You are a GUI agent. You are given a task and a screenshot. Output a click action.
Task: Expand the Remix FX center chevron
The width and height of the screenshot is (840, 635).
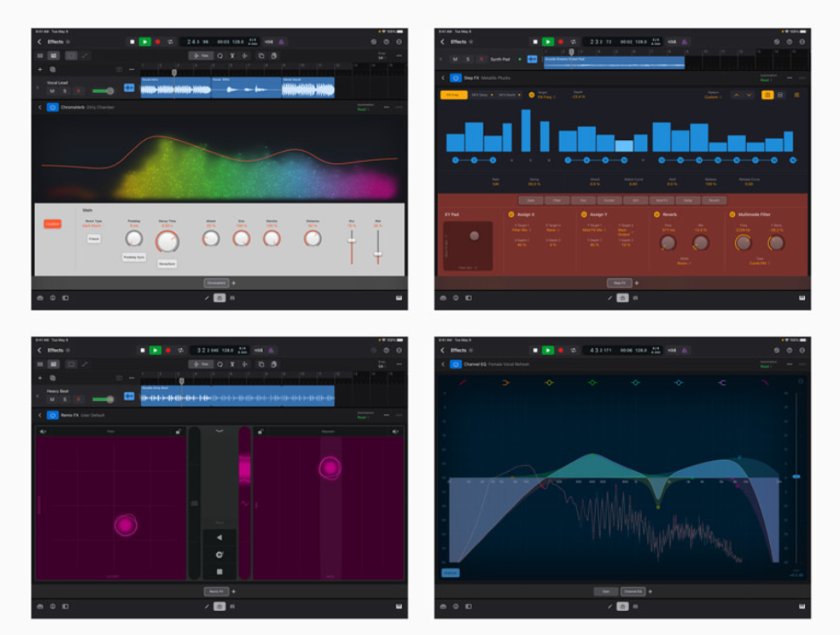219,431
